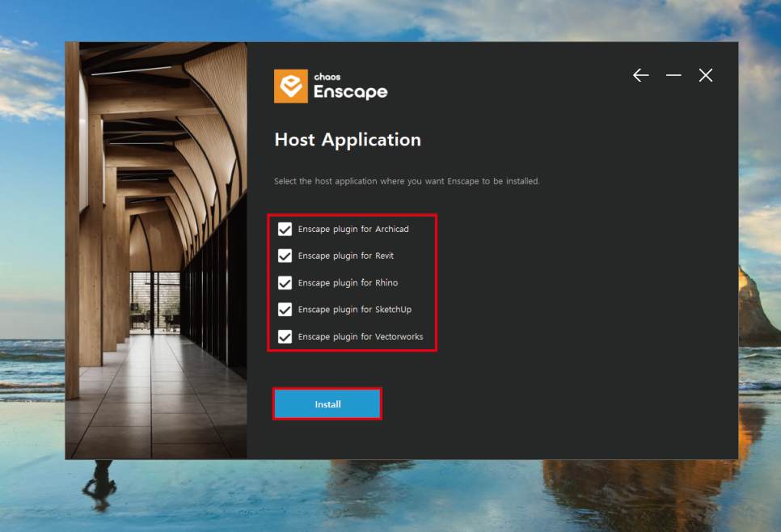This screenshot has height=532, width=781.
Task: Click the 'Host Application' heading
Action: pos(348,140)
